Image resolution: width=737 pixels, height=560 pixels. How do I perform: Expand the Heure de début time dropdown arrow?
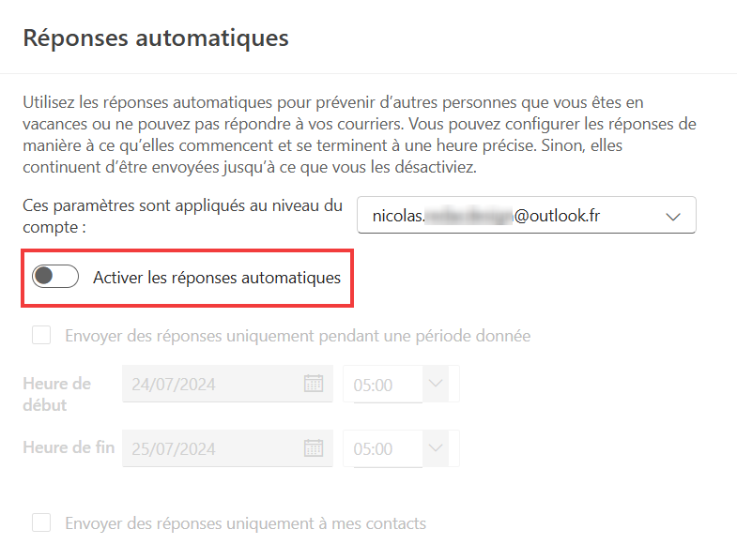(436, 384)
